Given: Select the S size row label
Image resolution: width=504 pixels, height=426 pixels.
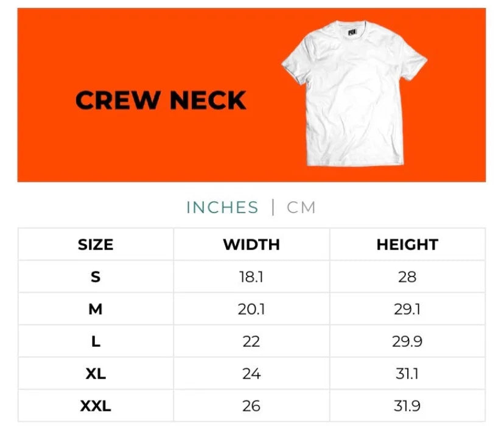Looking at the screenshot, I should tap(96, 277).
